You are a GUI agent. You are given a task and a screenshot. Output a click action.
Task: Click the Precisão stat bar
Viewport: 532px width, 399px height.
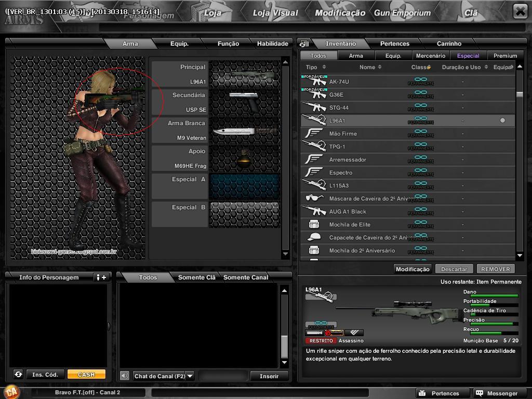coord(493,323)
